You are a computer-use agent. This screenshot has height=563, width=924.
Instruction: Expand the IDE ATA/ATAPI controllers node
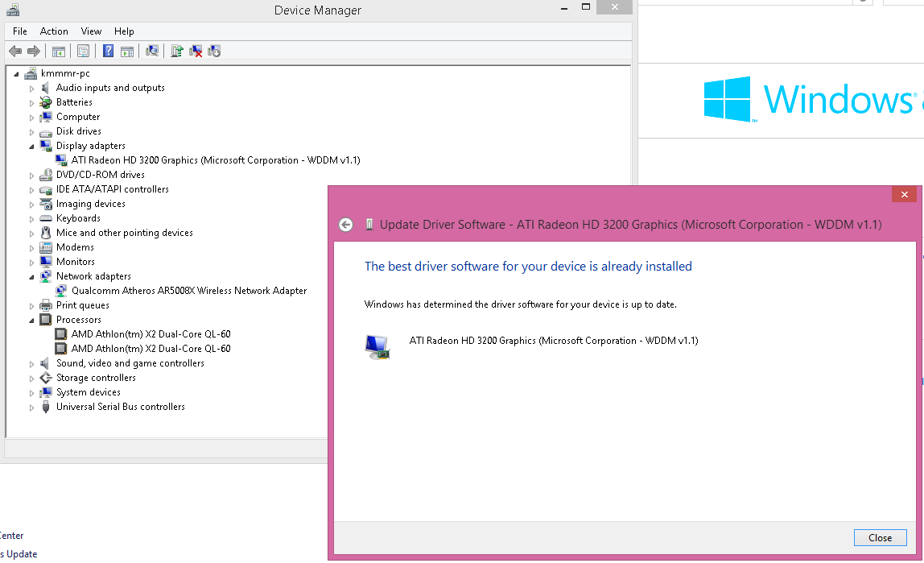(32, 190)
